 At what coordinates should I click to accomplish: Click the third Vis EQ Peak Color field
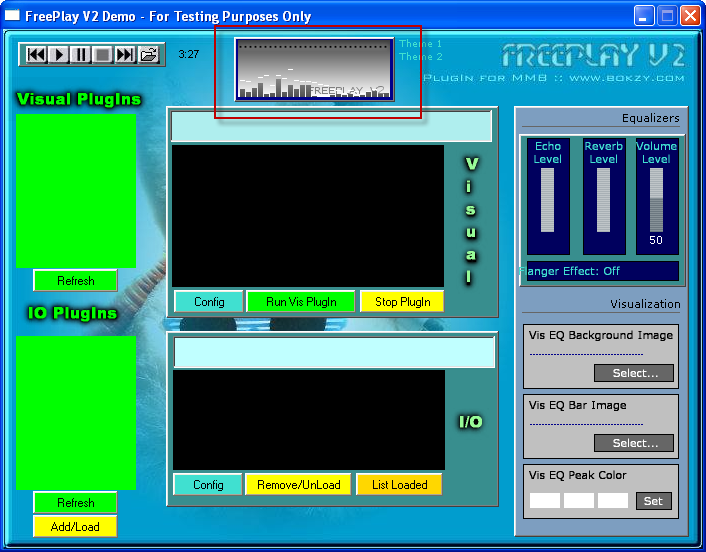tap(613, 501)
